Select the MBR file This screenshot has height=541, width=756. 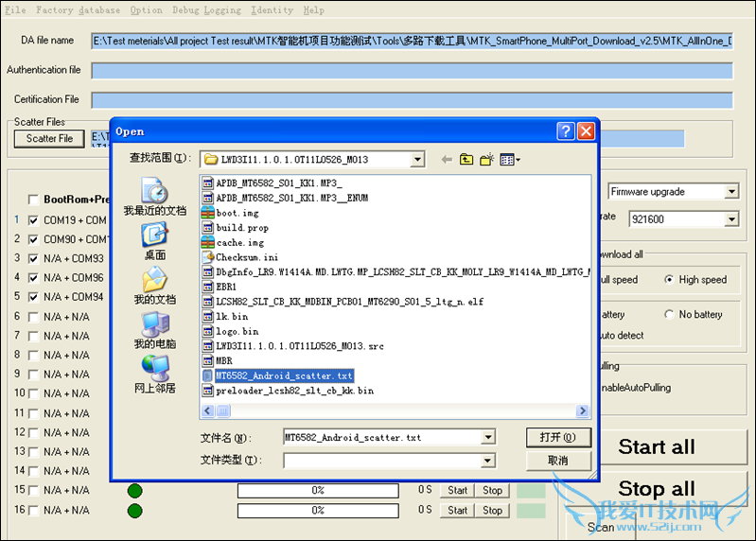click(x=218, y=361)
